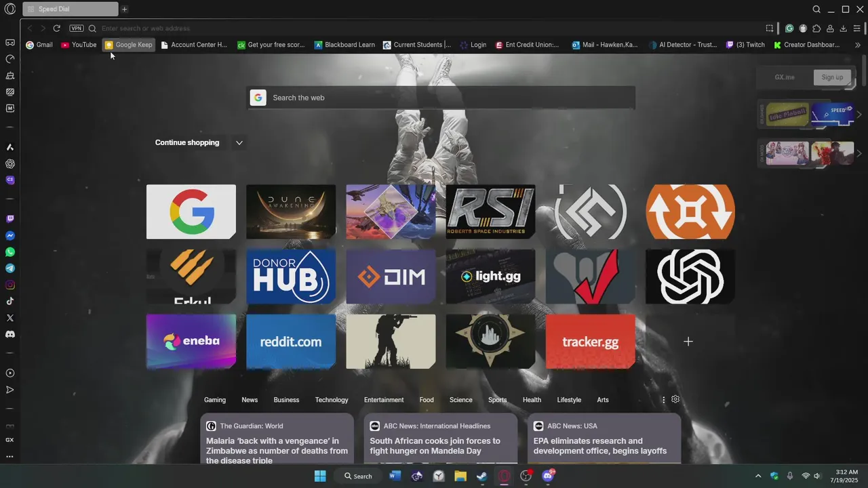Viewport: 868px width, 488px height.
Task: Open the GX sidebar button
Action: (x=9, y=440)
